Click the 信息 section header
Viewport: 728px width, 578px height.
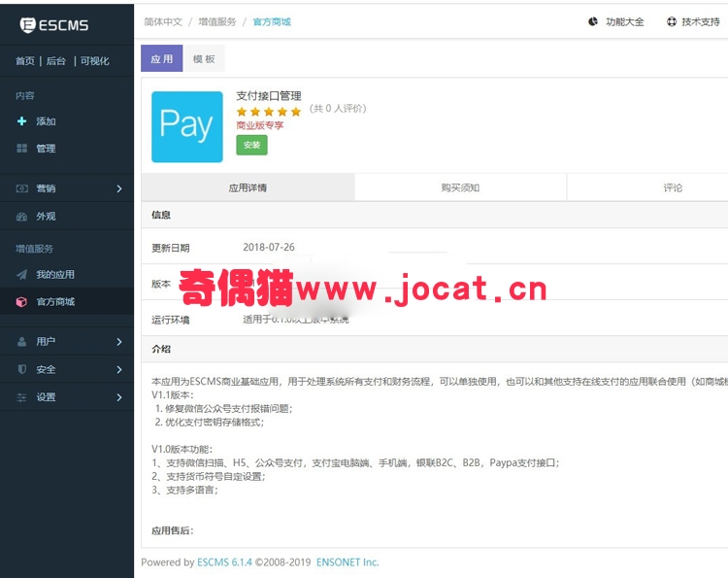tap(161, 215)
